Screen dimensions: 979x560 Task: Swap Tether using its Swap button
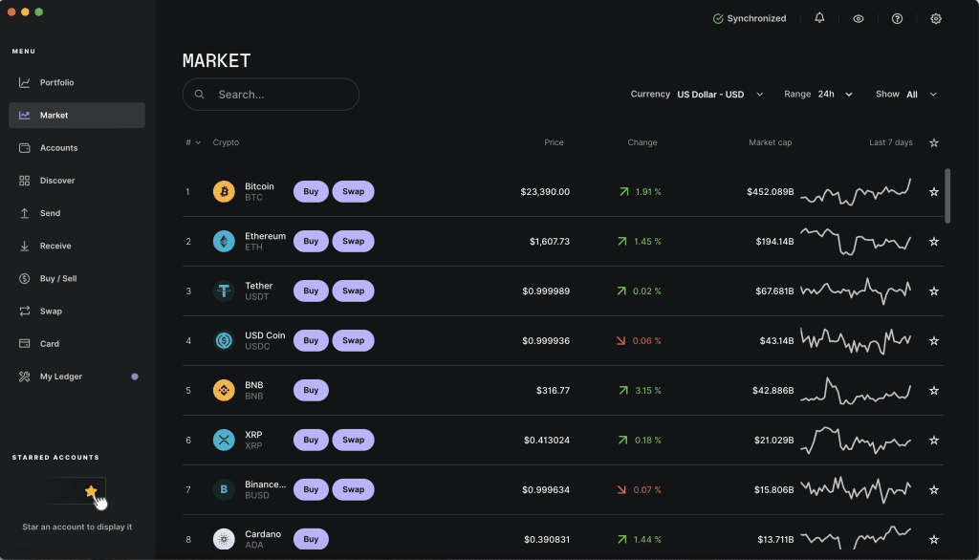353,291
